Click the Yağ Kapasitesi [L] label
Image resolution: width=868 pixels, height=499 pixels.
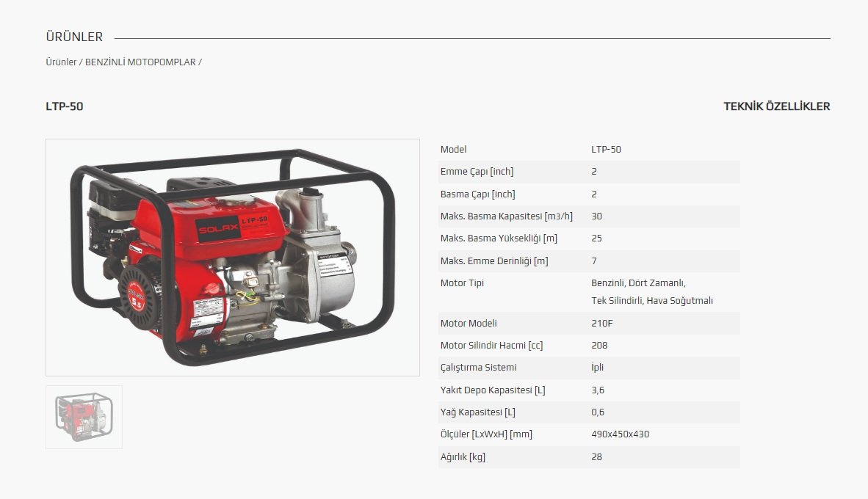click(478, 412)
